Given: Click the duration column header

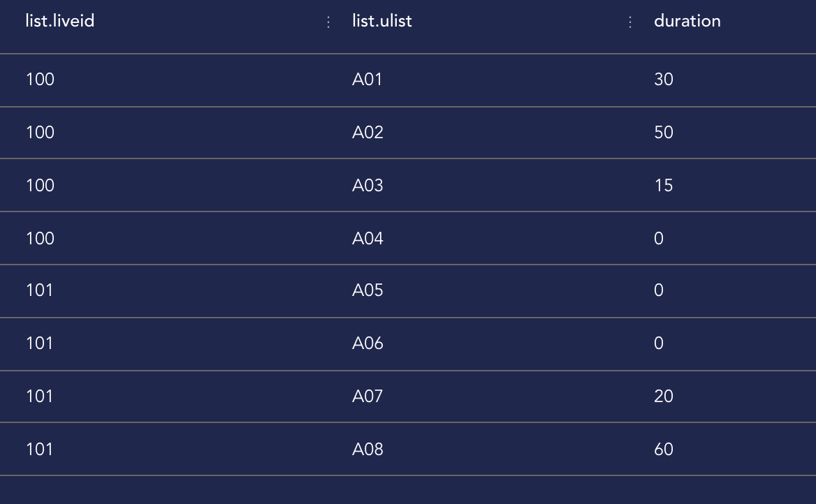Looking at the screenshot, I should pyautogui.click(x=687, y=21).
